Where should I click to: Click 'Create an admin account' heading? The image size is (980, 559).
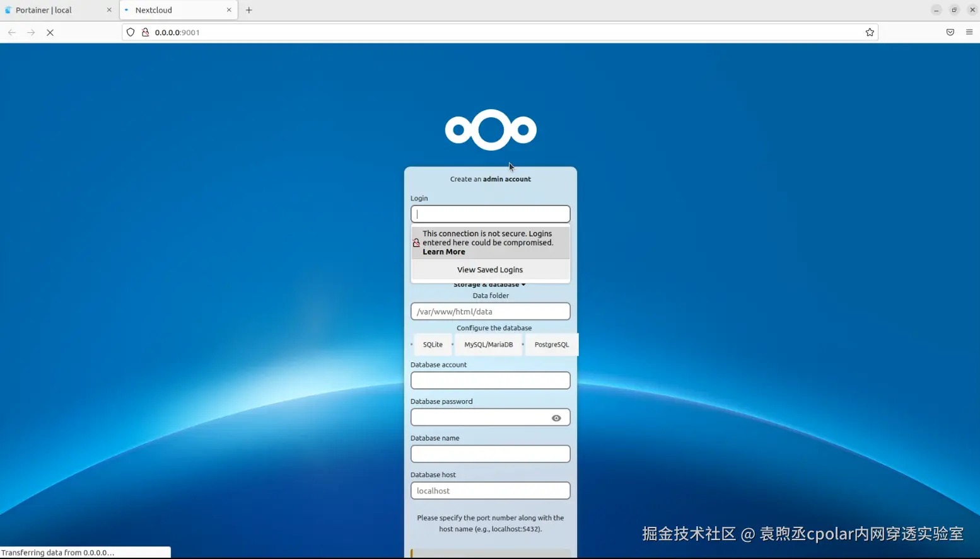point(491,179)
